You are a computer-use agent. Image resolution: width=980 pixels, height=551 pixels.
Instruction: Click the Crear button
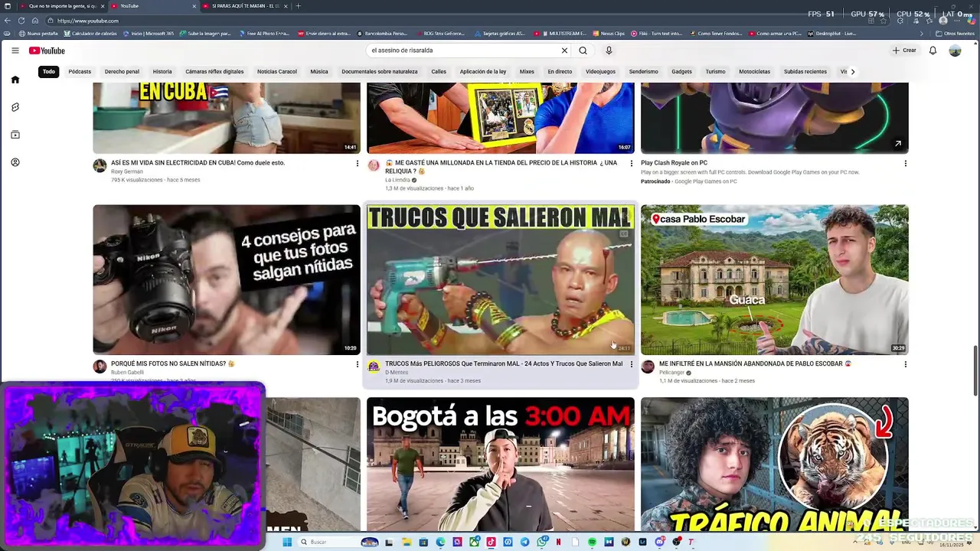904,51
